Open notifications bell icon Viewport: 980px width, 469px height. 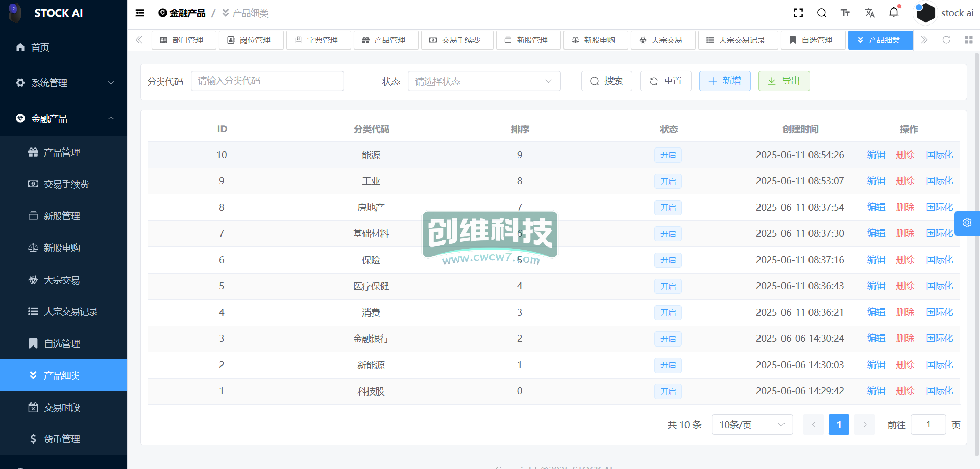pyautogui.click(x=894, y=12)
